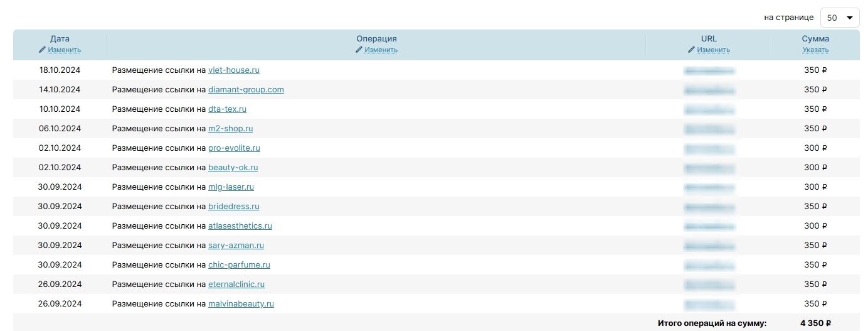Screen dimensions: 868x331
Task: Open the atlasesthetics.ru link
Action: [240, 226]
